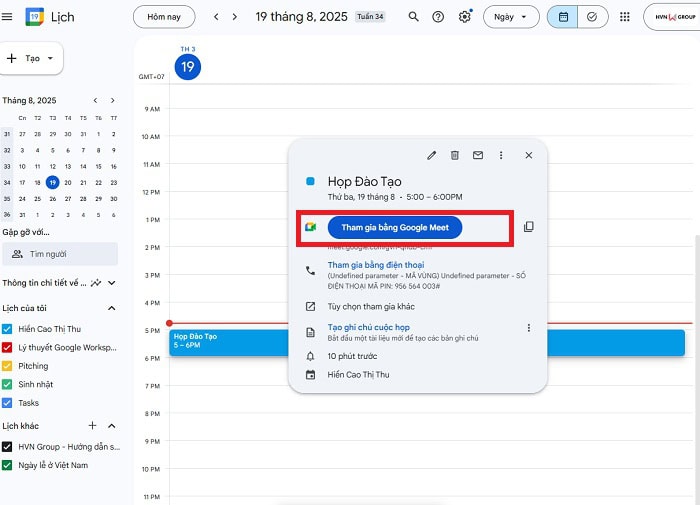Switch to the Tasks checkmark view

(592, 17)
